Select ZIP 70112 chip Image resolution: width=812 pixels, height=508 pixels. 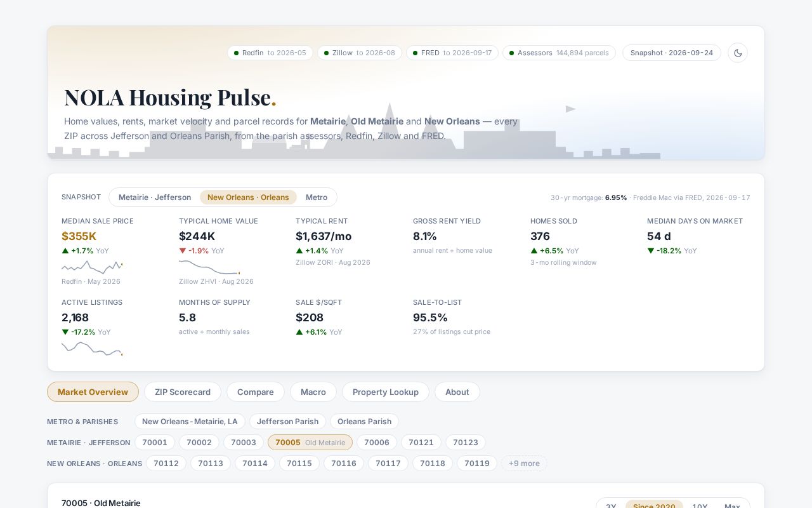tap(166, 464)
